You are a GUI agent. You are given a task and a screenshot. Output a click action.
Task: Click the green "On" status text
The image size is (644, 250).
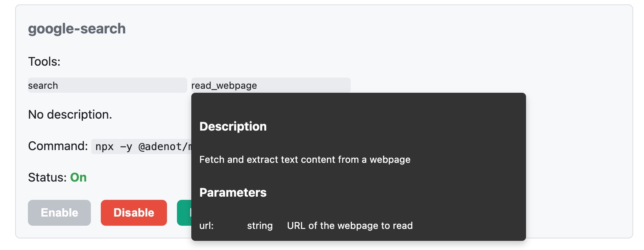(79, 178)
